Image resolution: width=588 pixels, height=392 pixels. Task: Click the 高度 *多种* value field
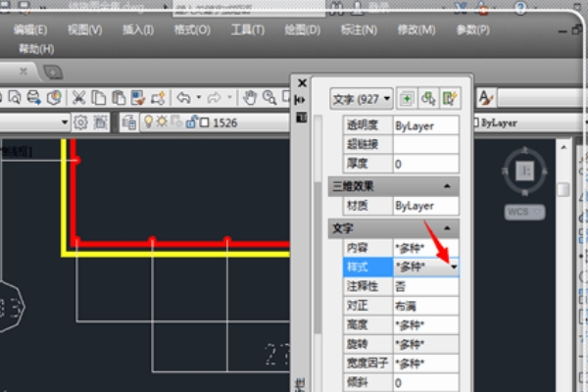pos(425,324)
